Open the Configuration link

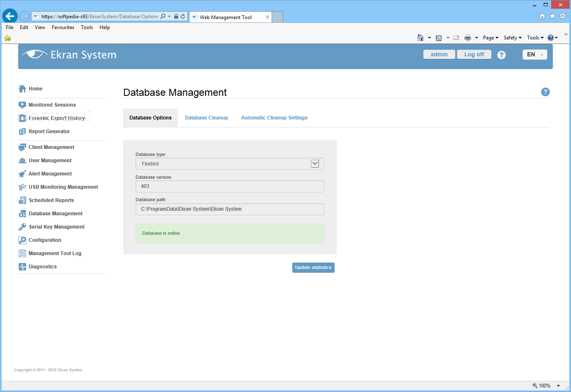tap(45, 240)
